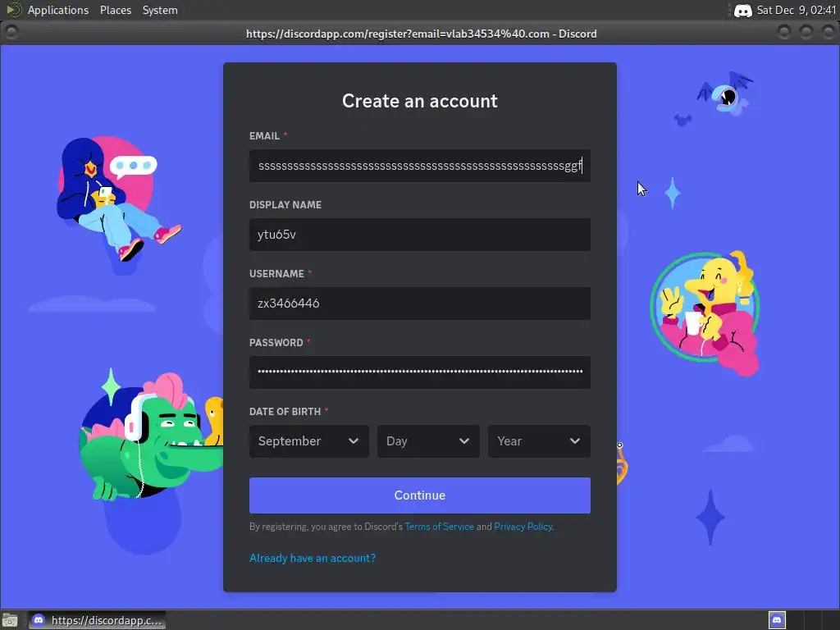Click the Discord workspace icon in bottom panel
840x630 pixels.
(x=777, y=620)
